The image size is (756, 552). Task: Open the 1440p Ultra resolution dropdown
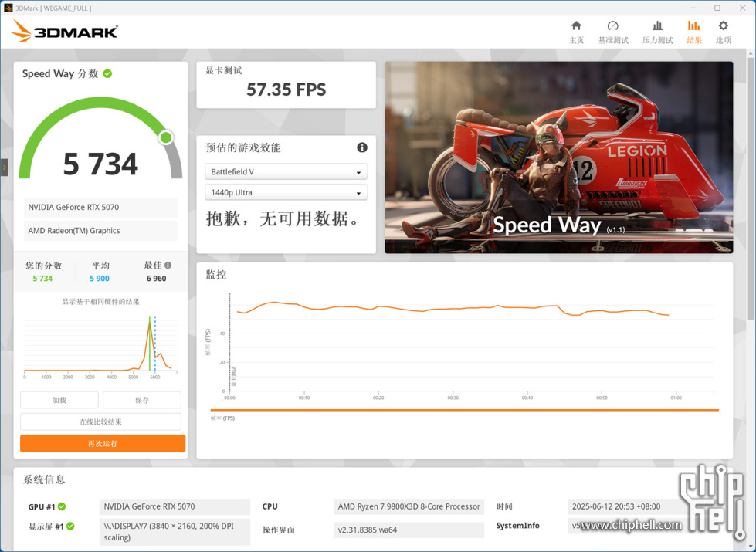click(286, 192)
